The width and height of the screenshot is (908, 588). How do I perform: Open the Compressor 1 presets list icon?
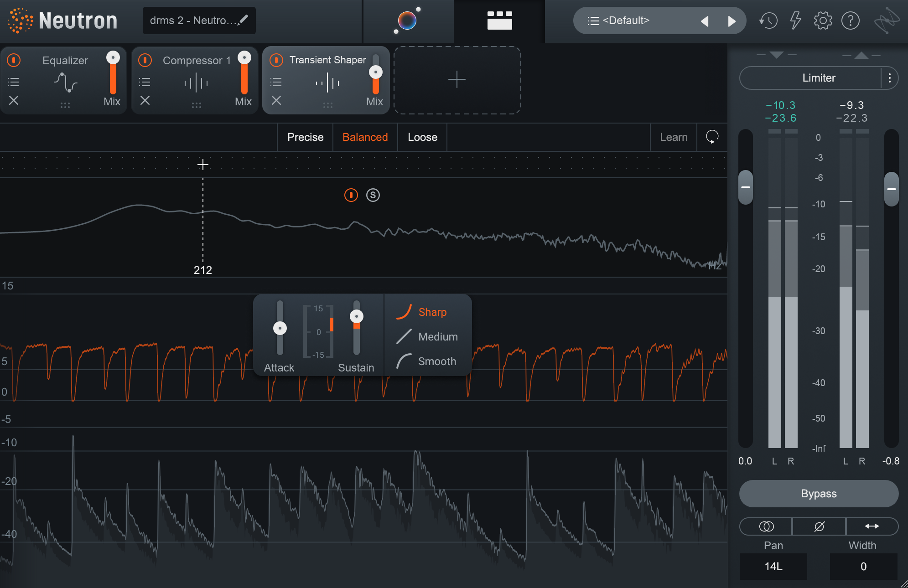coord(145,82)
